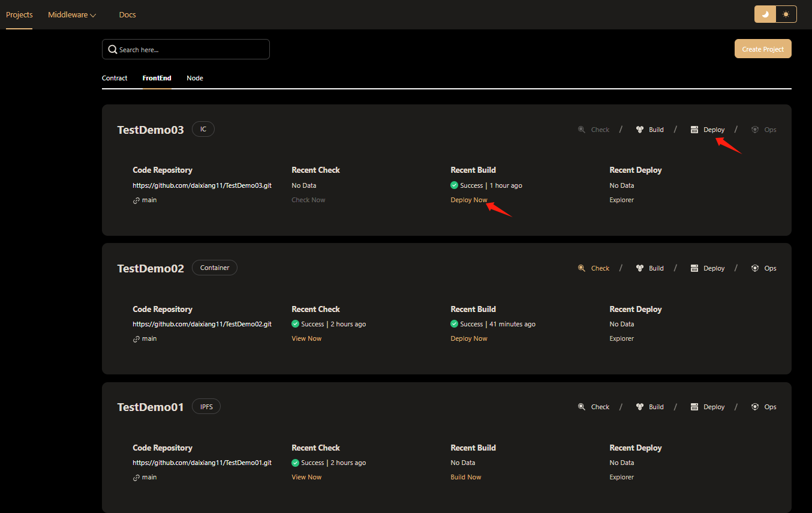Viewport: 812px width, 513px height.
Task: Click the Ops icon for TestDemo03
Action: (x=755, y=130)
